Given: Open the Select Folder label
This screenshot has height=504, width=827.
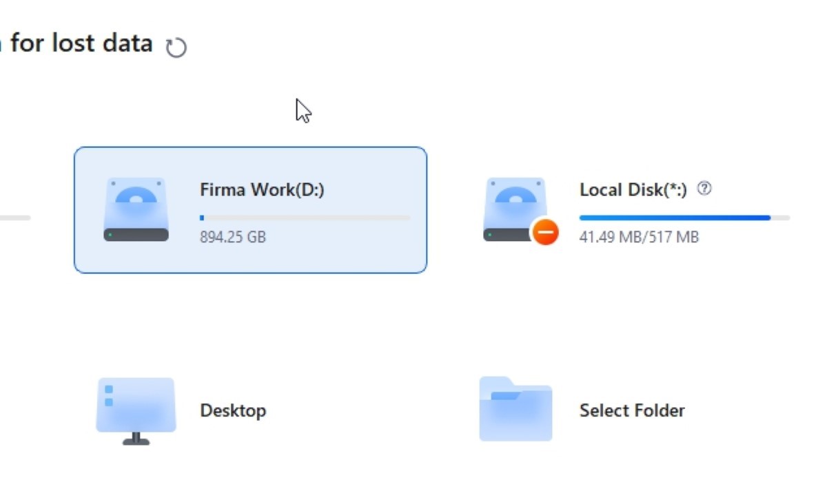Looking at the screenshot, I should 632,410.
